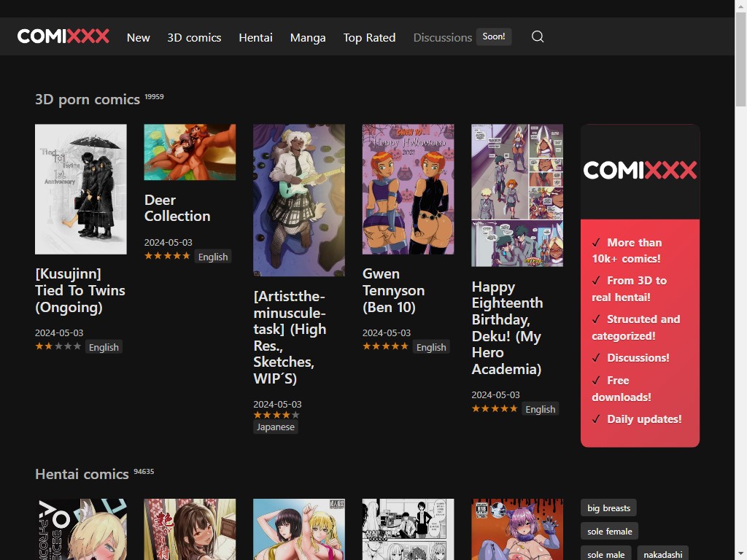747x560 pixels.
Task: Click the Discussions navigation item
Action: 443,38
